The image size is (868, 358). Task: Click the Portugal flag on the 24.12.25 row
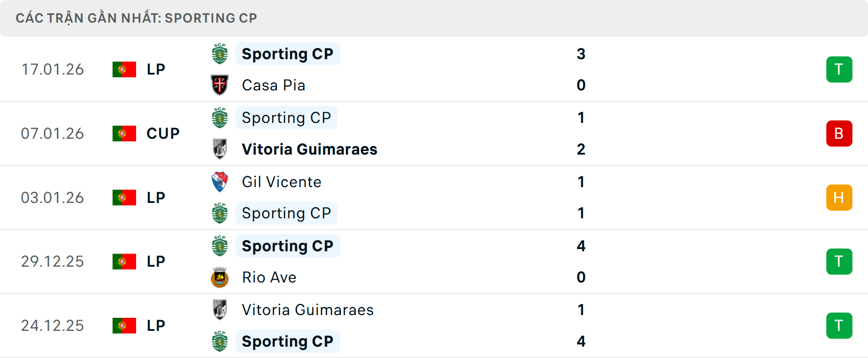coord(124,325)
